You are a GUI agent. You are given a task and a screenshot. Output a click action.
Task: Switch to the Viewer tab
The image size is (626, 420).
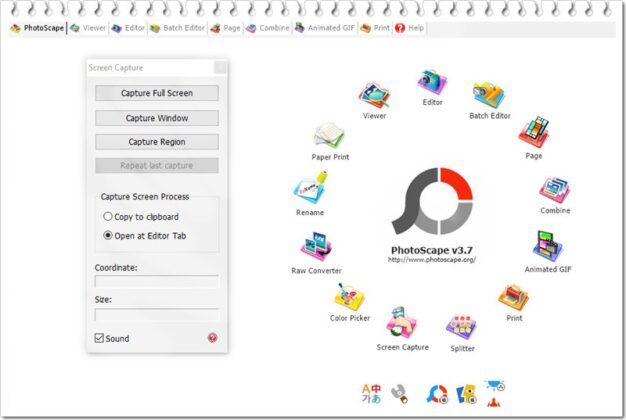click(88, 28)
